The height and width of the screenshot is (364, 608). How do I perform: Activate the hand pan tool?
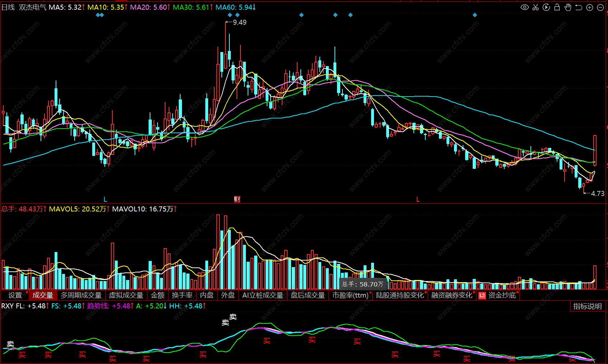tap(568, 7)
